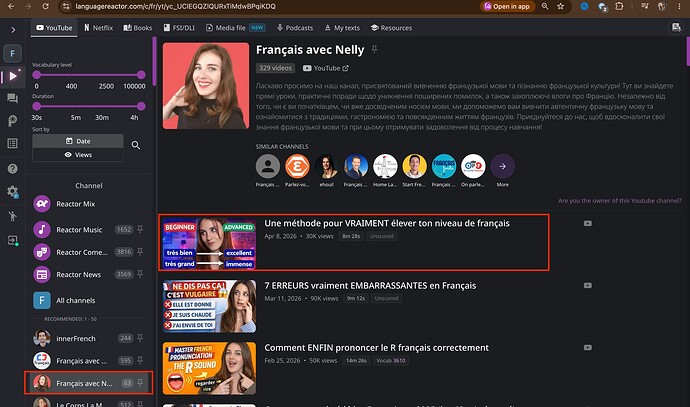
Task: Open channel on YouTube external link
Action: [326, 68]
